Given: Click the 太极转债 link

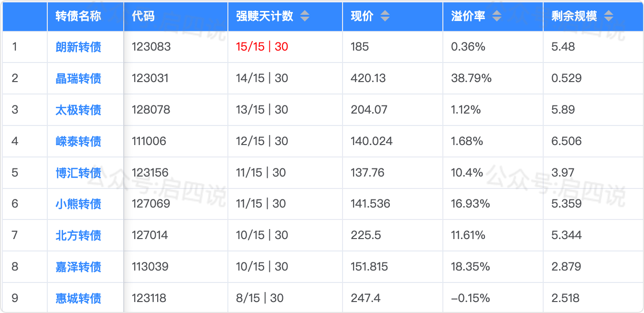Looking at the screenshot, I should (78, 110).
